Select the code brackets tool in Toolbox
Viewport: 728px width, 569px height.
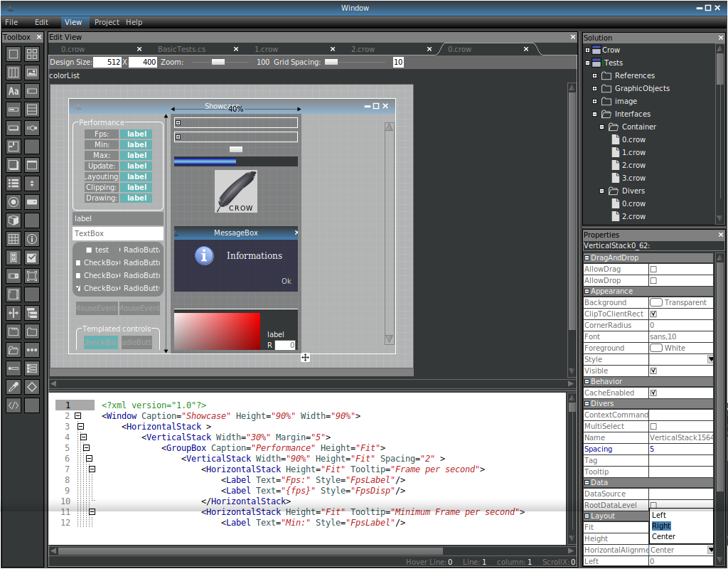14,405
